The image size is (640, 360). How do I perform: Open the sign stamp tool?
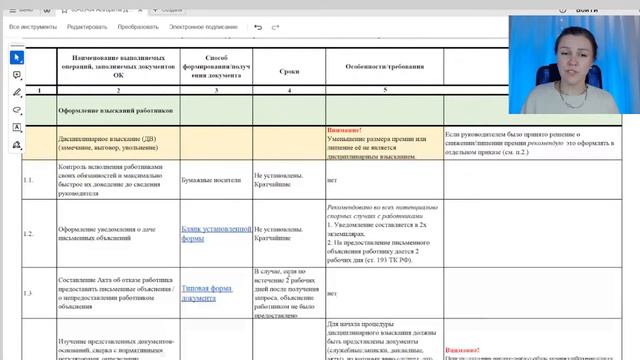point(17,145)
